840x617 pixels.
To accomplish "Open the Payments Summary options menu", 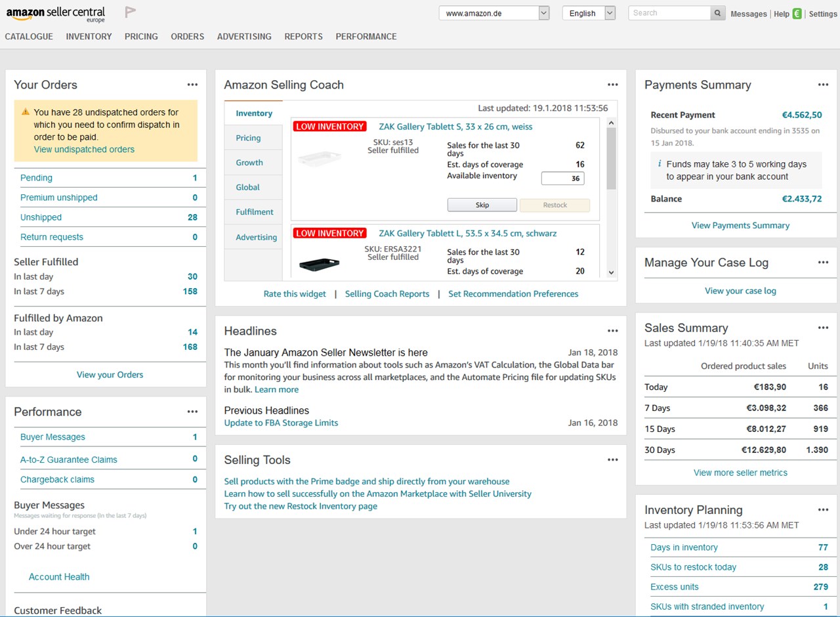I will pyautogui.click(x=823, y=85).
